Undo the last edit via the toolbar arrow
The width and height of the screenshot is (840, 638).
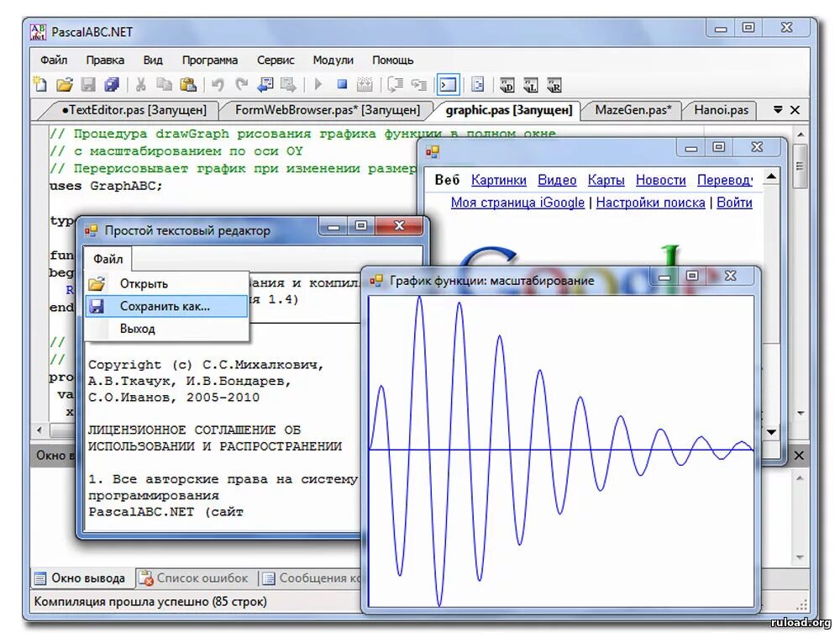tap(218, 85)
